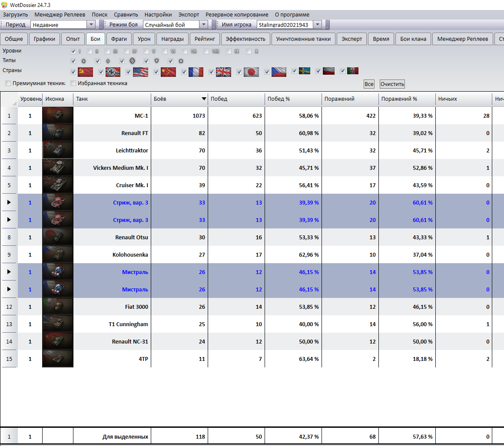The width and height of the screenshot is (504, 446).
Task: Enable the Премиумная техника checkbox
Action: pyautogui.click(x=8, y=83)
